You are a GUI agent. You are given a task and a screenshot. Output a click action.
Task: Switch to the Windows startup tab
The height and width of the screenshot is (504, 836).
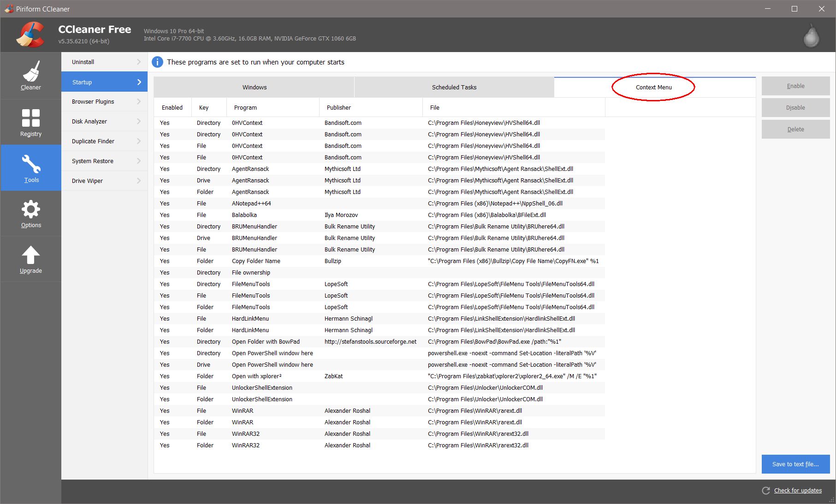pos(254,87)
